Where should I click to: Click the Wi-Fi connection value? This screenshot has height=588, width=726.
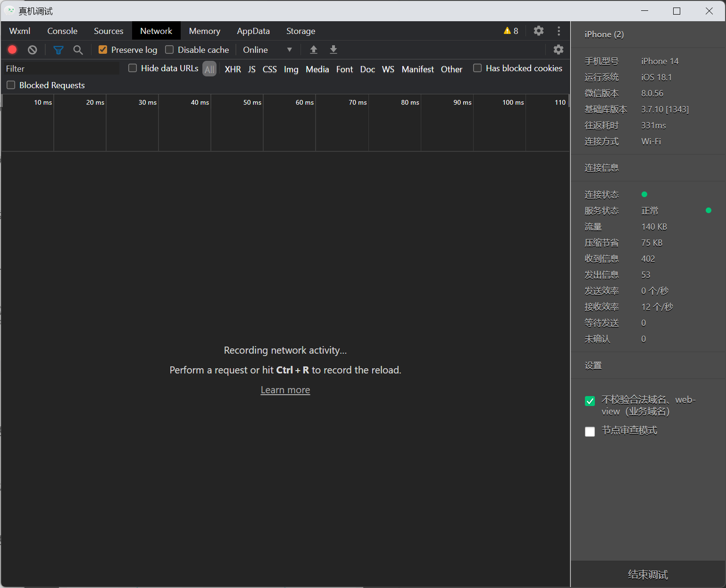pos(651,141)
